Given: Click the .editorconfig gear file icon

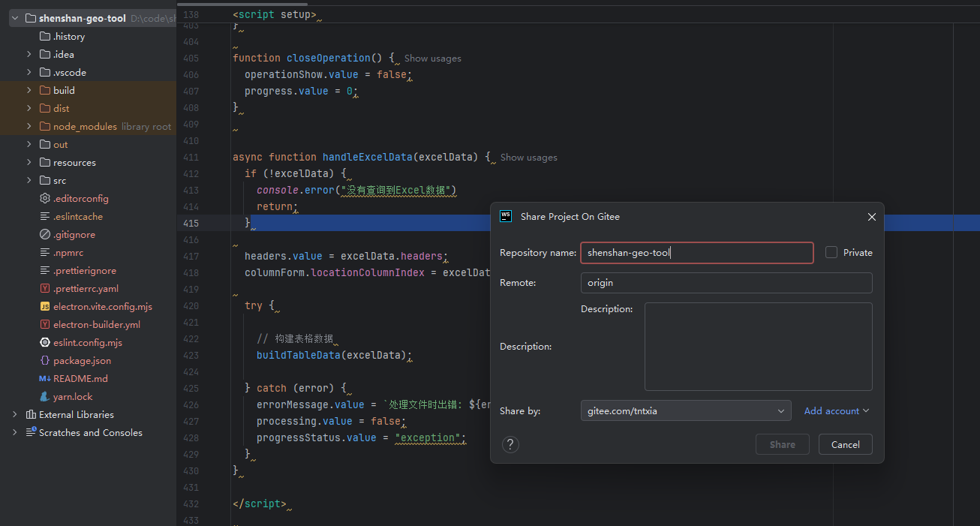Looking at the screenshot, I should pyautogui.click(x=45, y=199).
